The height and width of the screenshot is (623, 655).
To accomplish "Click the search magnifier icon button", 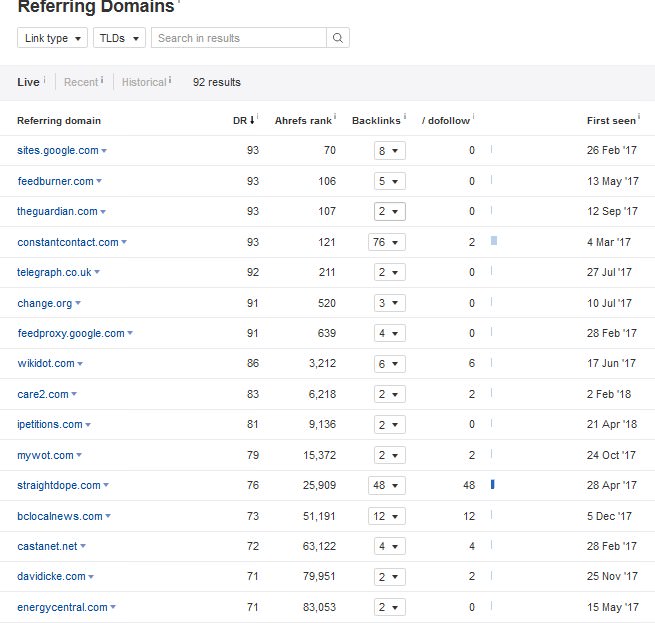I will pyautogui.click(x=338, y=38).
